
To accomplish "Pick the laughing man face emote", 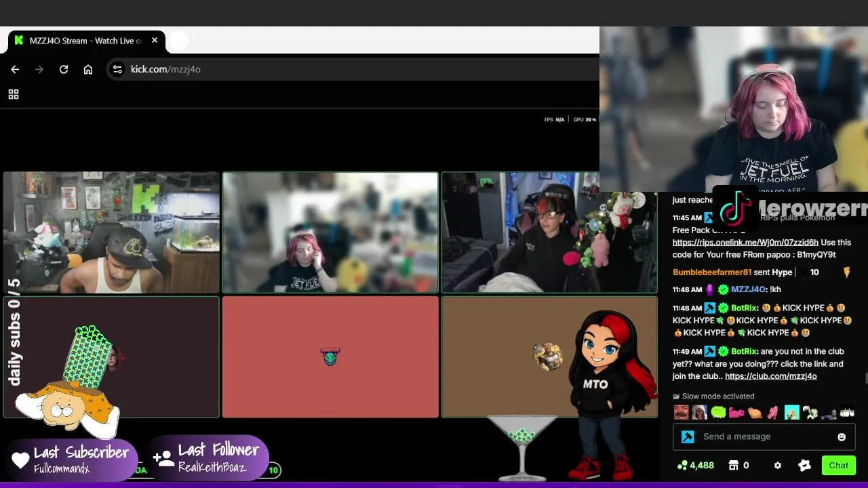I will [x=681, y=412].
